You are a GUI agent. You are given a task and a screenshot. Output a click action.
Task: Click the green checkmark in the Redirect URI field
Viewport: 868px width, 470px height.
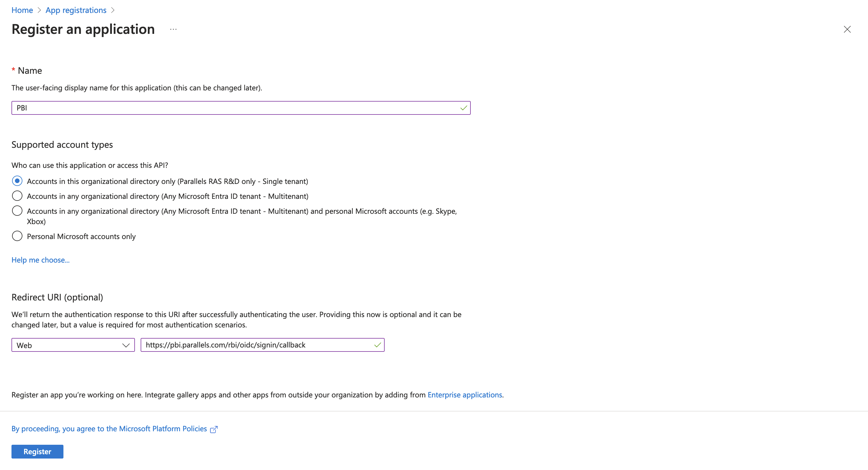tap(377, 345)
